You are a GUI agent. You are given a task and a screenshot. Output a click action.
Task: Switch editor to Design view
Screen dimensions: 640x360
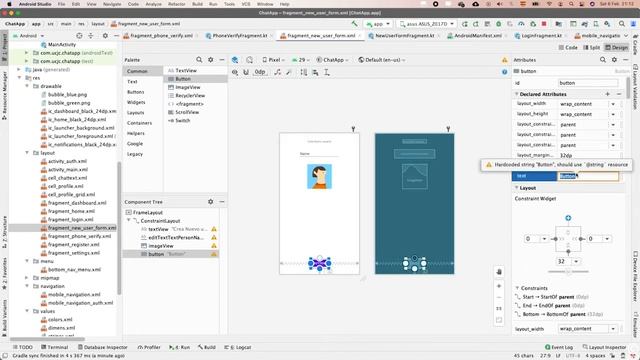click(x=616, y=48)
